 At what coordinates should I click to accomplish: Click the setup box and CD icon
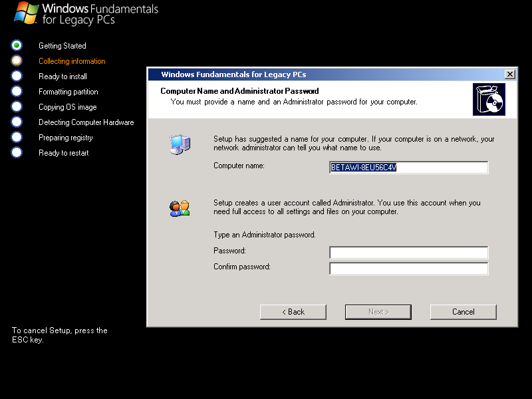(489, 99)
